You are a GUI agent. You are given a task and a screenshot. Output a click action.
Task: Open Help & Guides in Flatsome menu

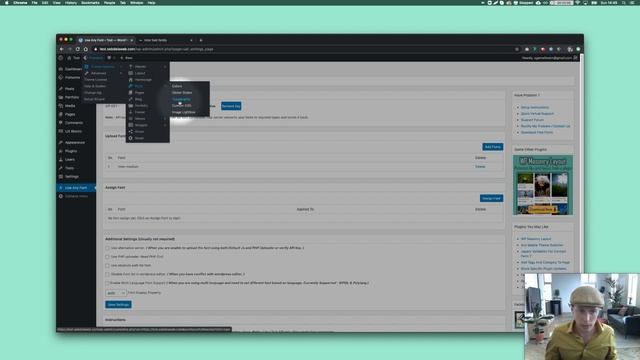(95, 86)
